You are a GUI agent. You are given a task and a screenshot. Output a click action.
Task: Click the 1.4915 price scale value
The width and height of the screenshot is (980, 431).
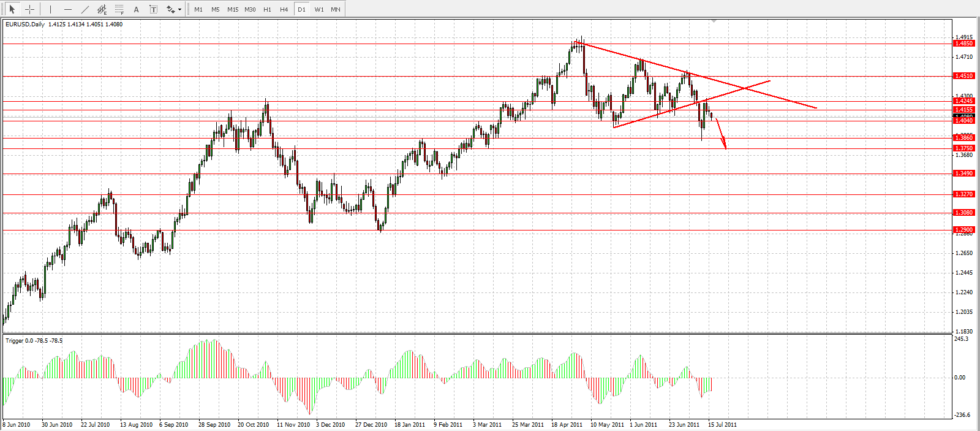pyautogui.click(x=964, y=37)
